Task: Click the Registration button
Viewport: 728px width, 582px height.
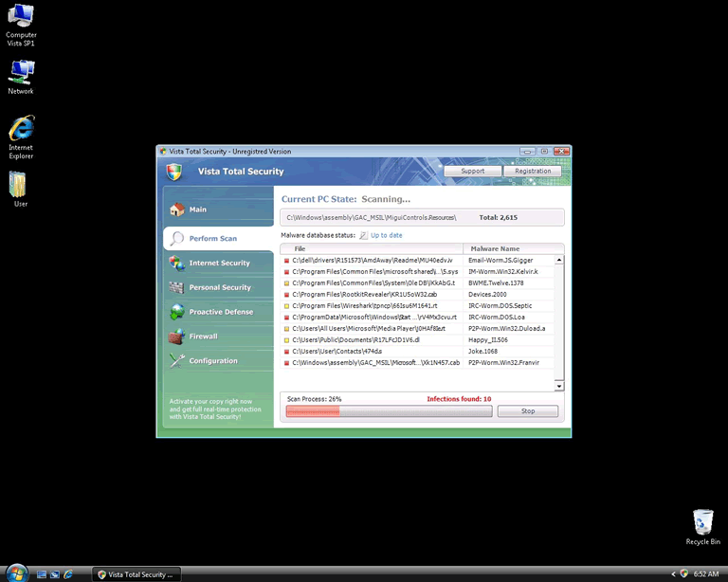Action: coord(533,171)
